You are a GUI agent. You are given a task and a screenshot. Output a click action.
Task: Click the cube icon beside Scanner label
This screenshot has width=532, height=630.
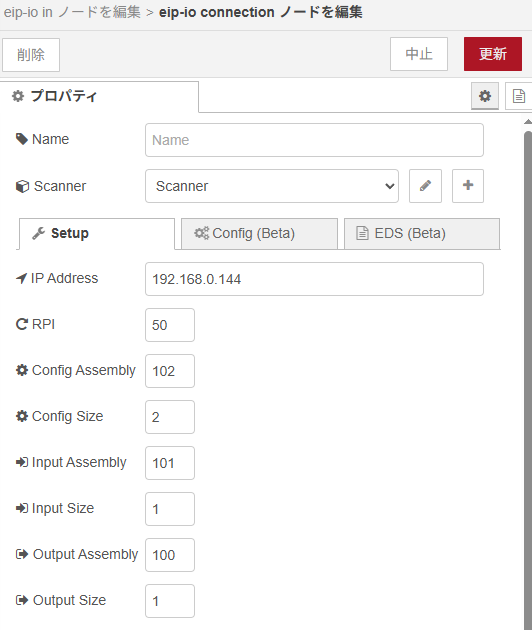pos(23,186)
